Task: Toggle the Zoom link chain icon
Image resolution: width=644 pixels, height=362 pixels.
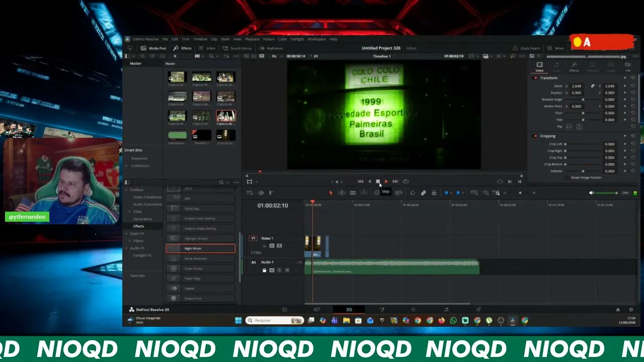Action: pyautogui.click(x=593, y=86)
